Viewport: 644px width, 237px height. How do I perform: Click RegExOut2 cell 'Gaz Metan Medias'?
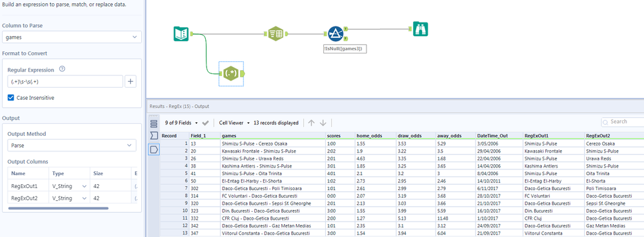(x=614, y=226)
